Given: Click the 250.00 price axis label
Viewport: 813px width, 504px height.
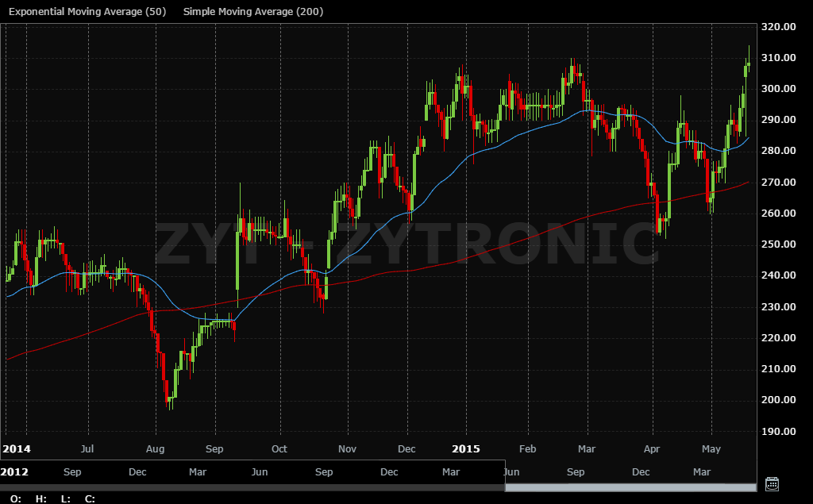Looking at the screenshot, I should click(x=779, y=244).
